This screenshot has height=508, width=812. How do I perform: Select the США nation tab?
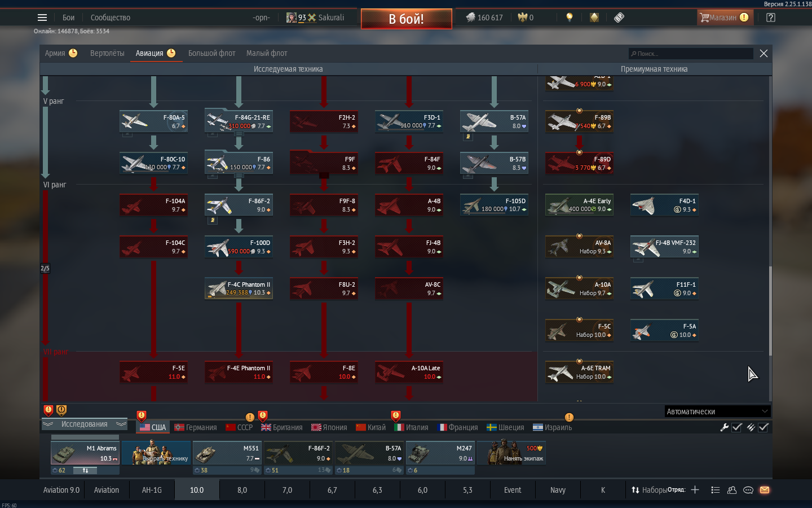point(153,427)
